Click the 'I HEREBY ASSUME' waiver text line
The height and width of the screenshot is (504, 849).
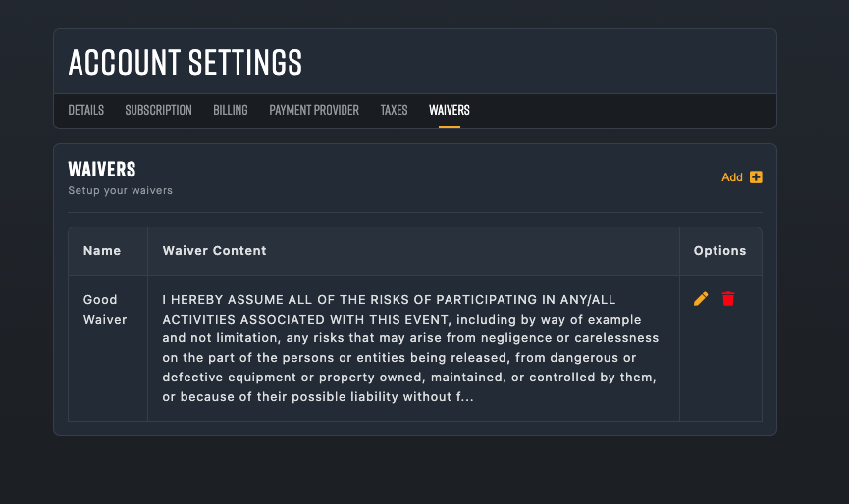coord(389,300)
